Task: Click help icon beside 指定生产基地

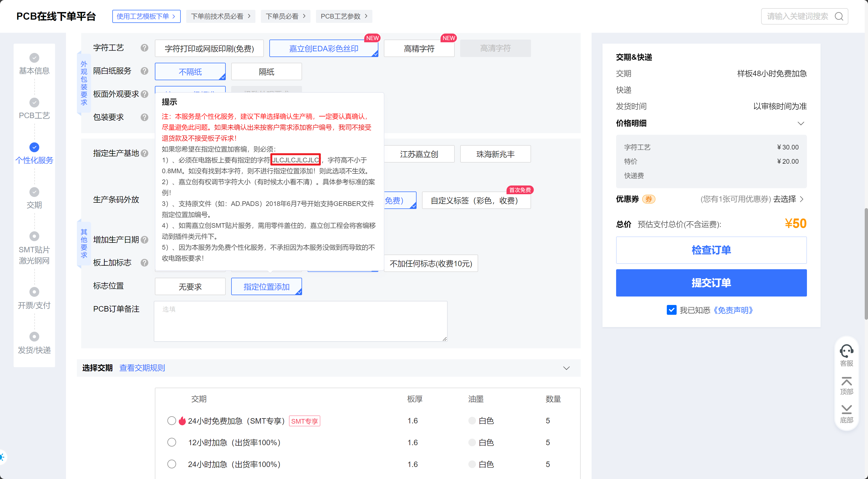Action: tap(144, 153)
